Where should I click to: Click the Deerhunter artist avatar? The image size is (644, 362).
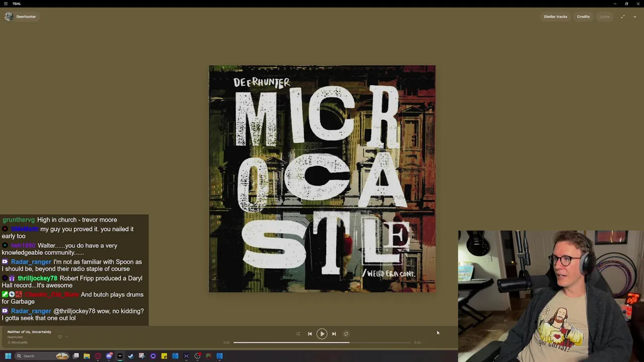[9, 17]
